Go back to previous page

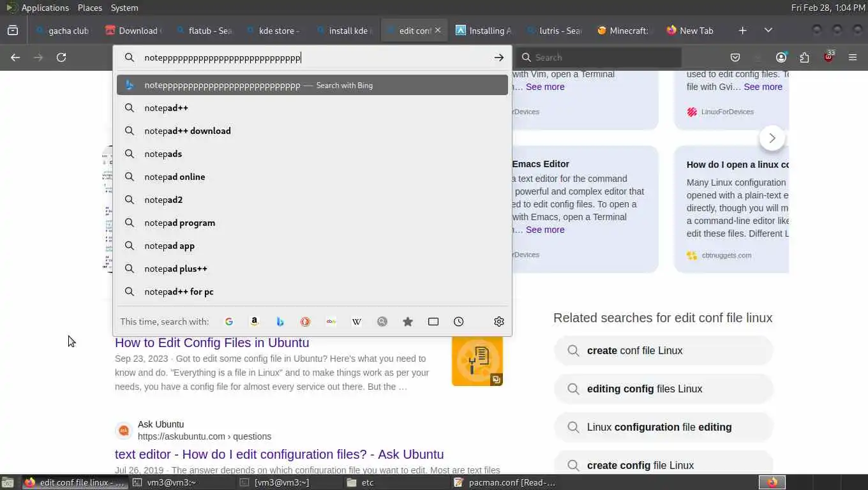15,57
